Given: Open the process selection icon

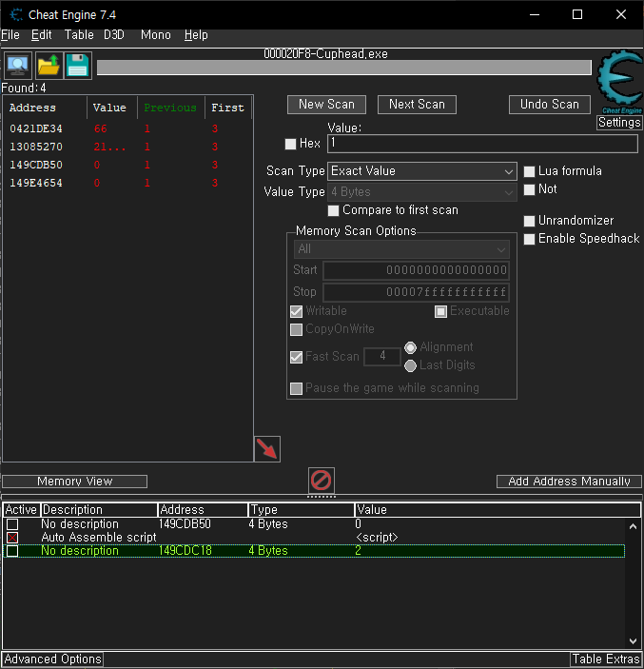Looking at the screenshot, I should coord(18,66).
